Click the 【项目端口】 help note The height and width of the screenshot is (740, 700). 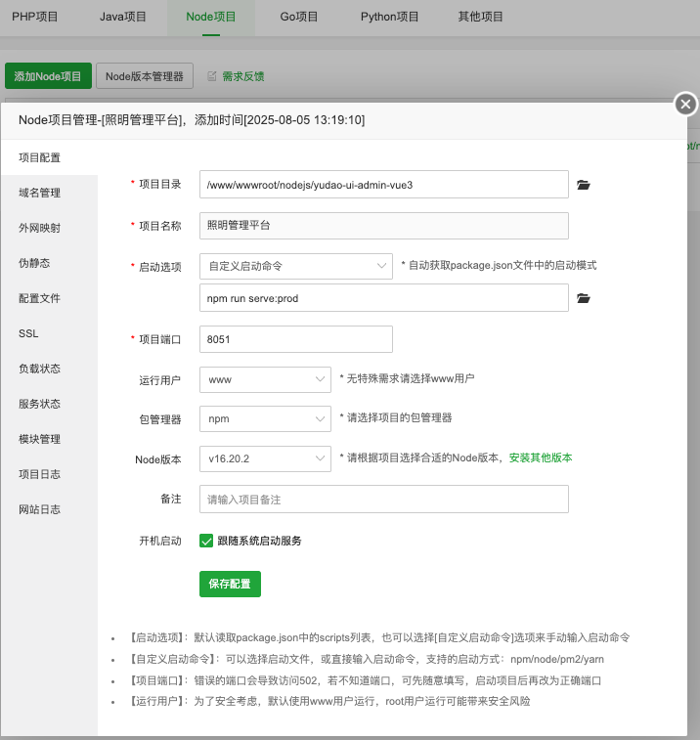pos(365,680)
